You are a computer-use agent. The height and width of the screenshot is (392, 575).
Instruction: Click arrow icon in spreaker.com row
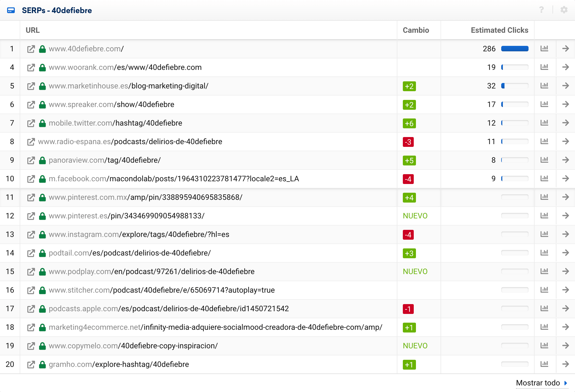coord(565,104)
